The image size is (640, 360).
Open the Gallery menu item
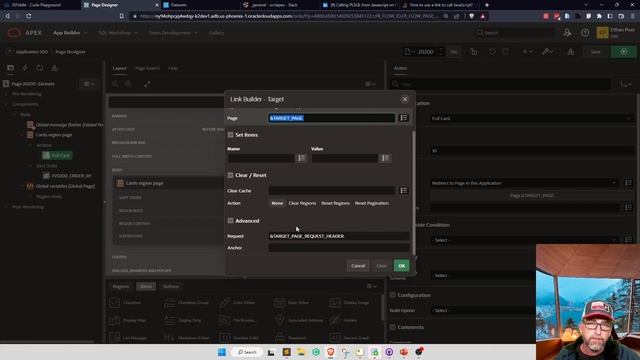coord(216,33)
